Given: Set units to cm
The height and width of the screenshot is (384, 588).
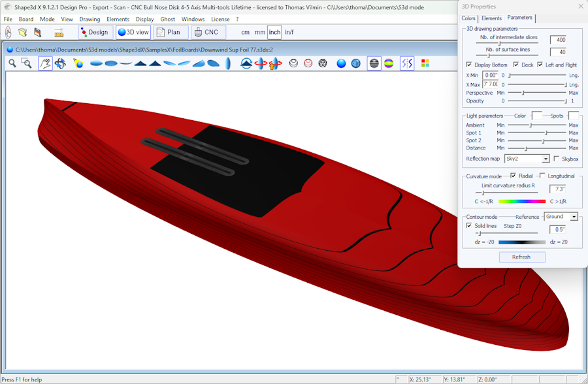Looking at the screenshot, I should point(245,32).
